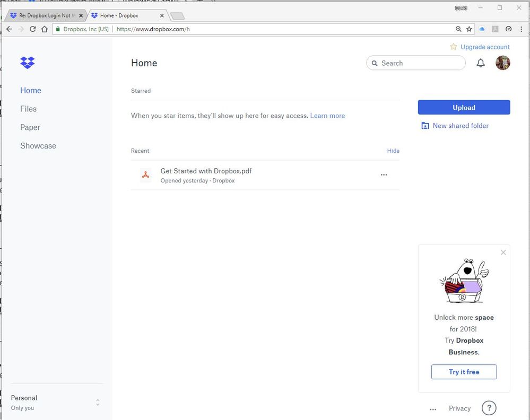Open the notifications bell
530x420 pixels.
481,63
